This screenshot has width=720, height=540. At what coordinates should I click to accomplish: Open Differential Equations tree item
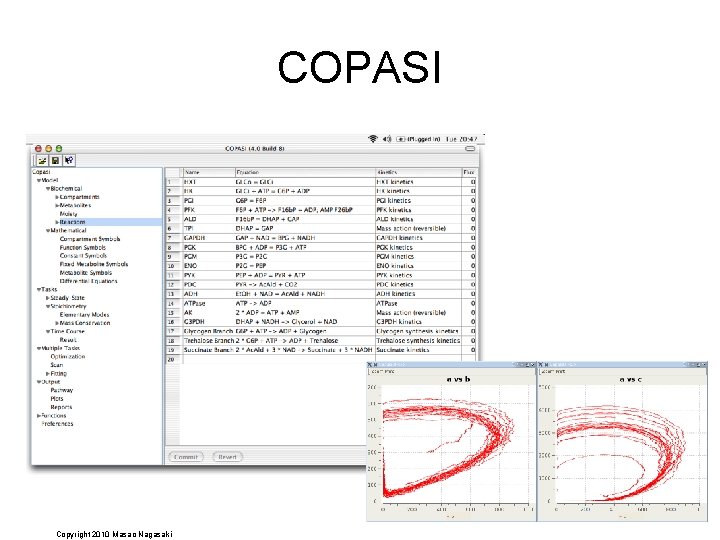(89, 281)
